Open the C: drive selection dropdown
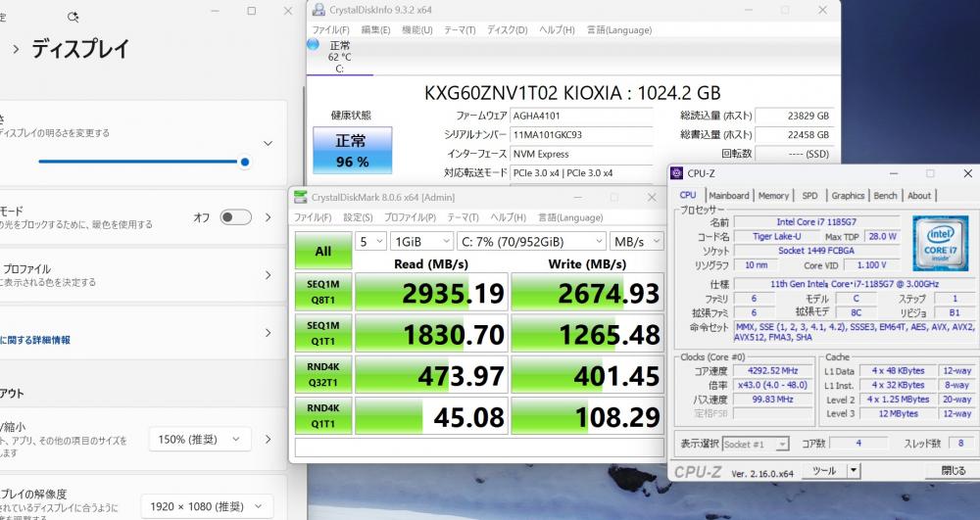 pyautogui.click(x=531, y=242)
